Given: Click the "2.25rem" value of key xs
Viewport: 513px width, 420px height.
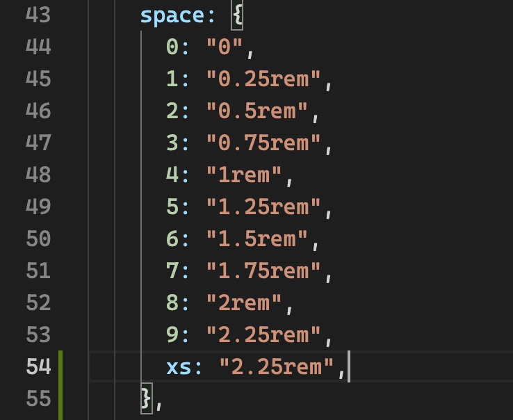Looking at the screenshot, I should click(x=277, y=366).
